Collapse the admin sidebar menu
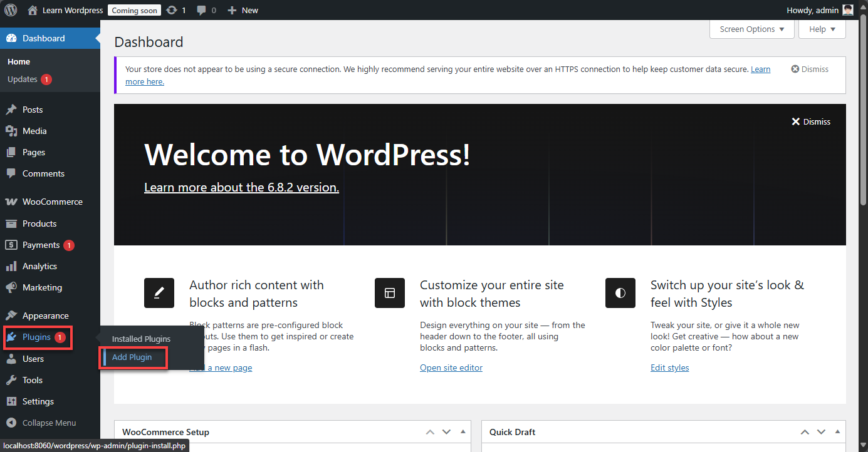The height and width of the screenshot is (452, 868). (49, 423)
